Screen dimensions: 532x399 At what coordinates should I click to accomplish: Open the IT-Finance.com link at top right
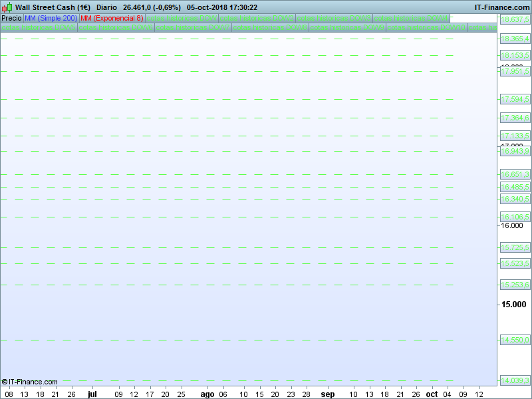click(501, 7)
